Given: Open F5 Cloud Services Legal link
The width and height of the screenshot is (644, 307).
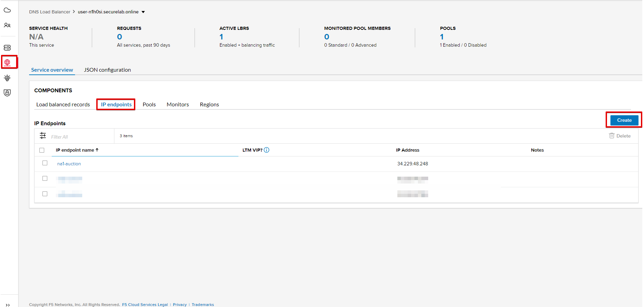Looking at the screenshot, I should point(145,305).
